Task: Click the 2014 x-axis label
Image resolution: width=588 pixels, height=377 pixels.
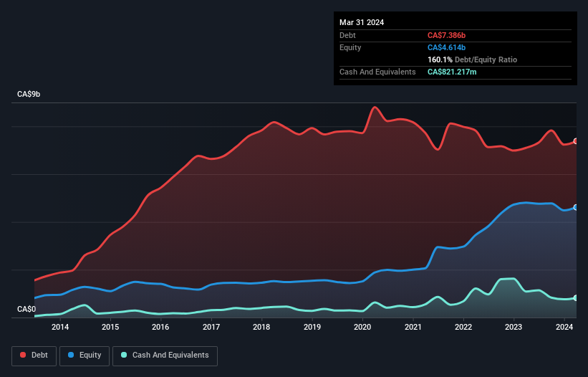Action: [60, 327]
